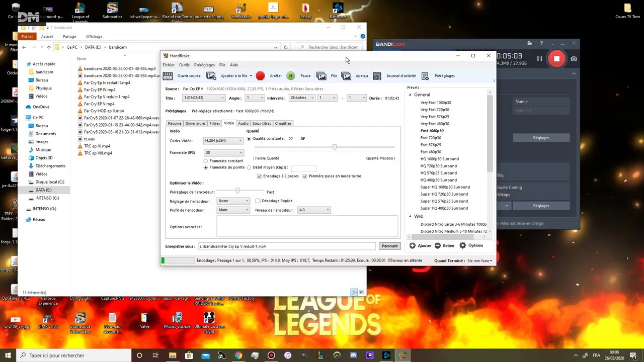This screenshot has width=644, height=362.
Task: Open Niveau de l'encodeur dropdown
Action: tap(314, 210)
